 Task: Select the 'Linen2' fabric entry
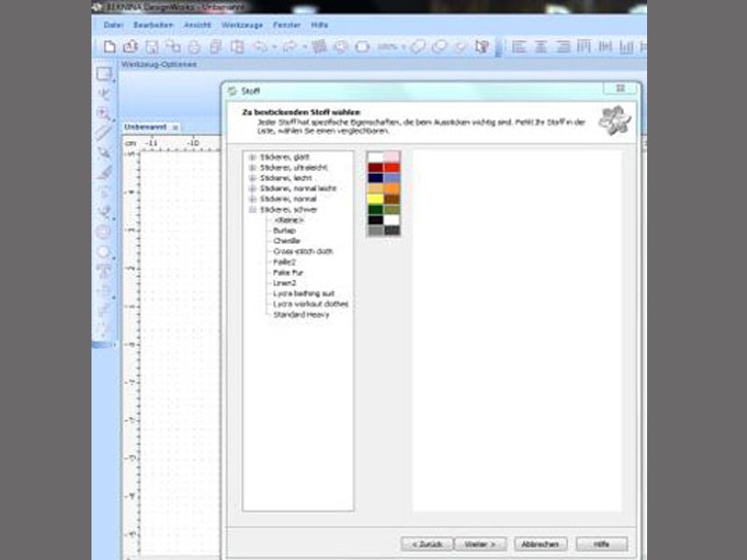[x=285, y=283]
